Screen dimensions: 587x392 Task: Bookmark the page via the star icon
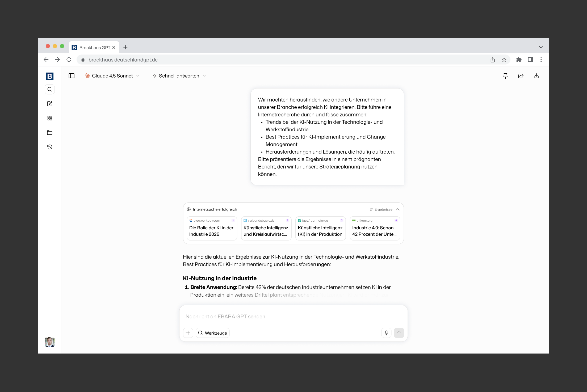pos(504,60)
